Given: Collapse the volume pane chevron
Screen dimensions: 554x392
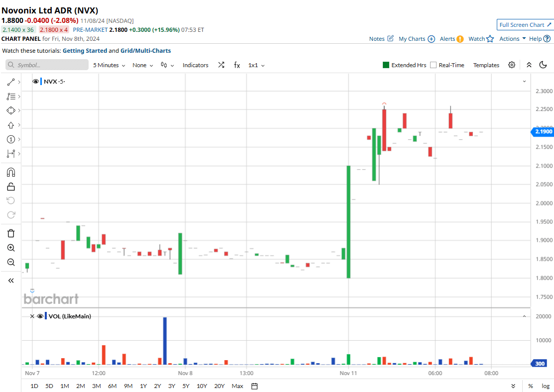Looking at the screenshot, I should (x=524, y=316).
